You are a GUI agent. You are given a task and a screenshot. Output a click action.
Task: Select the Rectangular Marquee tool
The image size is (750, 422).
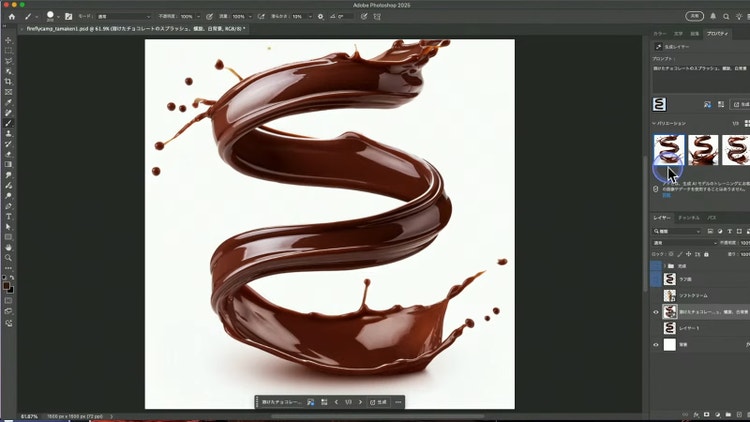point(9,51)
